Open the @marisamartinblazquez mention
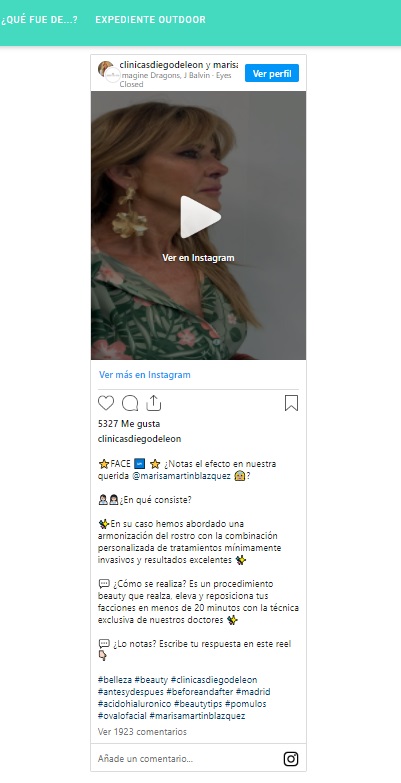This screenshot has height=783, width=401. (182, 476)
